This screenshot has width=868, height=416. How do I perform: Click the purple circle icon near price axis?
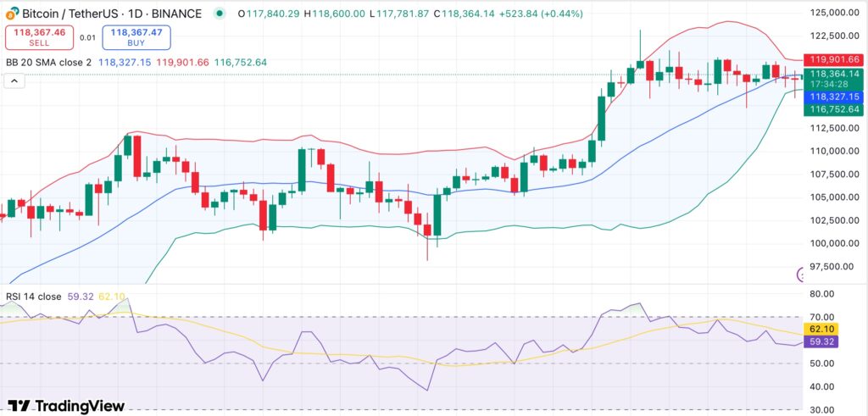(x=804, y=275)
